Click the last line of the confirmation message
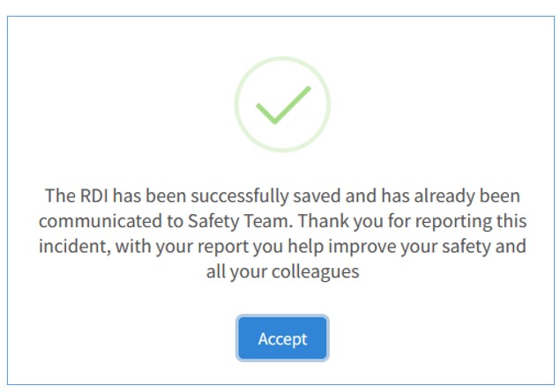 coord(282,272)
